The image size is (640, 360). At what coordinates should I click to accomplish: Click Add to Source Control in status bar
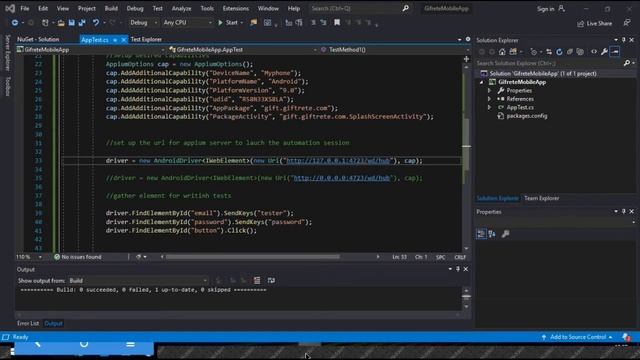point(578,337)
